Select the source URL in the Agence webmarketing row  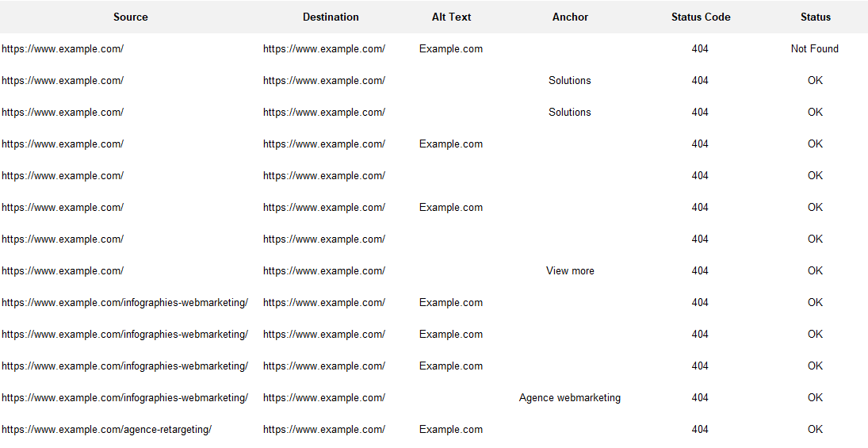coord(124,397)
